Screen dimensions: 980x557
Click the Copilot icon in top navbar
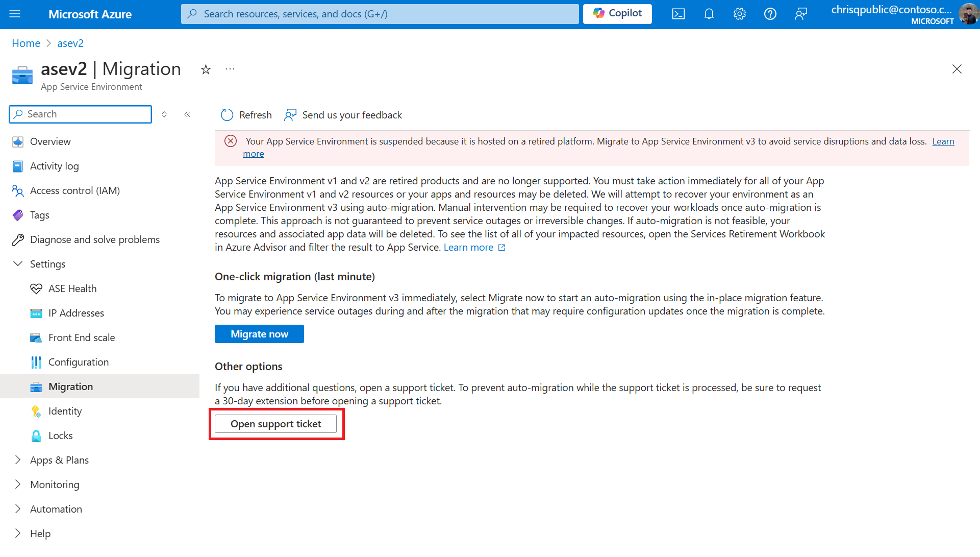(x=617, y=13)
